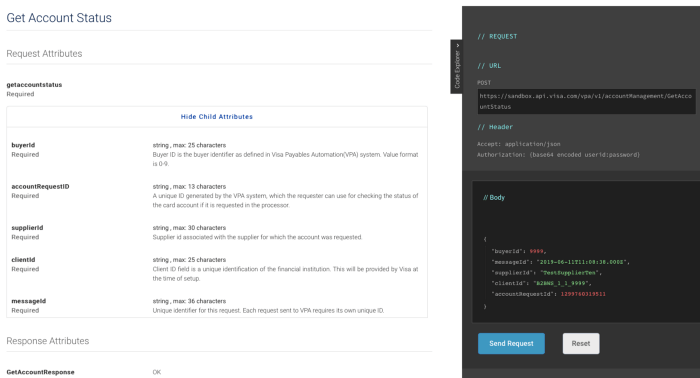Click the buyerId attribute name
700x378 pixels.
tap(23, 145)
